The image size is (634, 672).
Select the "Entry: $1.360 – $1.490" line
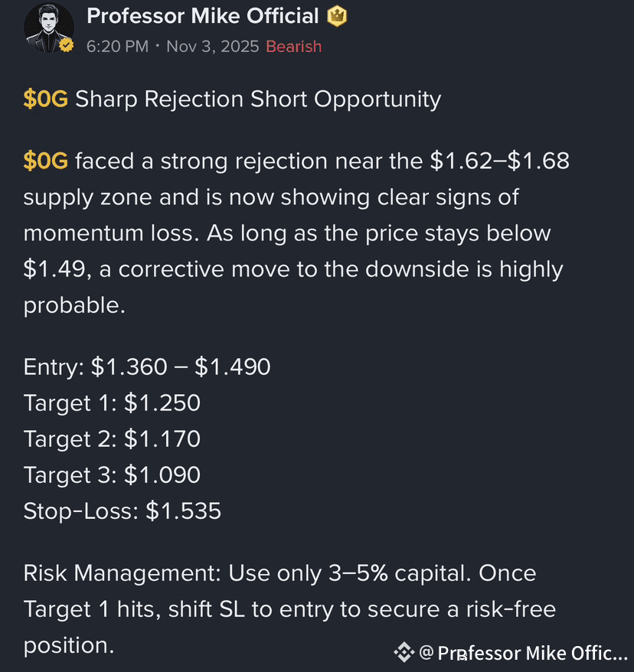[147, 367]
